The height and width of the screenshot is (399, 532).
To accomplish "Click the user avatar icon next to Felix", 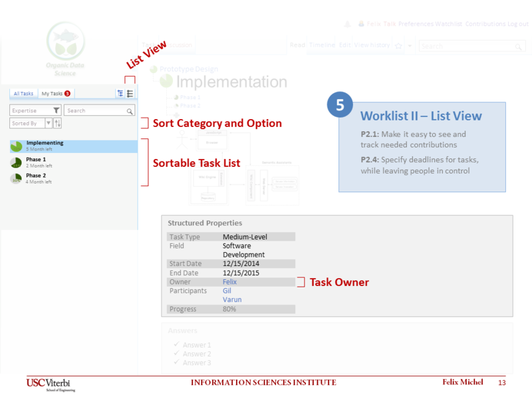I will click(360, 23).
